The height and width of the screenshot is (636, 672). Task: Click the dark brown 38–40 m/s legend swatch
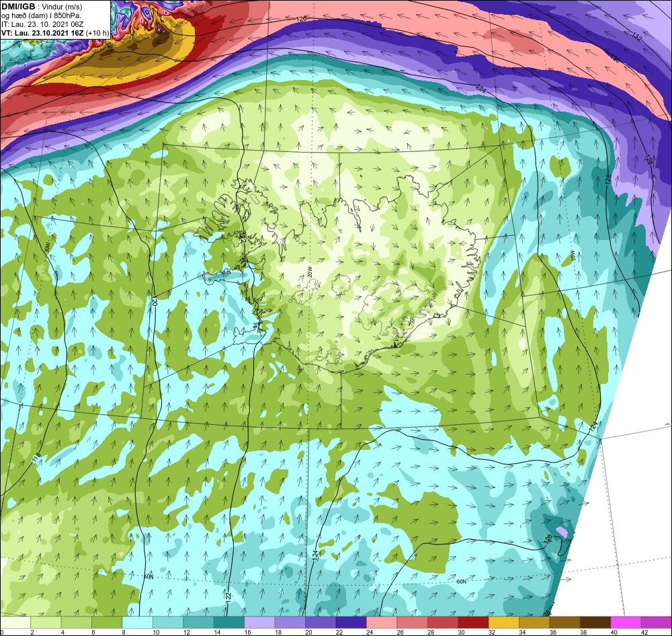tap(595, 623)
